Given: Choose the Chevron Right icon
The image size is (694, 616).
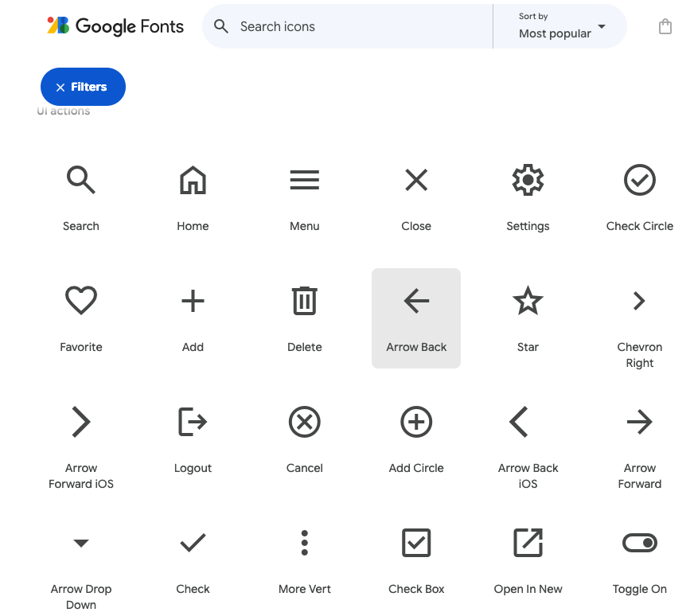Looking at the screenshot, I should pyautogui.click(x=639, y=302).
